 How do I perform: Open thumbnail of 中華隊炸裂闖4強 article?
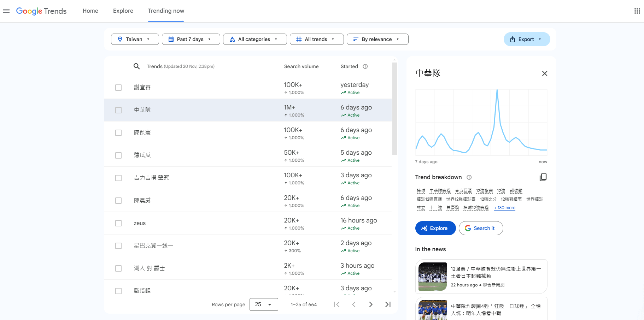pyautogui.click(x=433, y=310)
